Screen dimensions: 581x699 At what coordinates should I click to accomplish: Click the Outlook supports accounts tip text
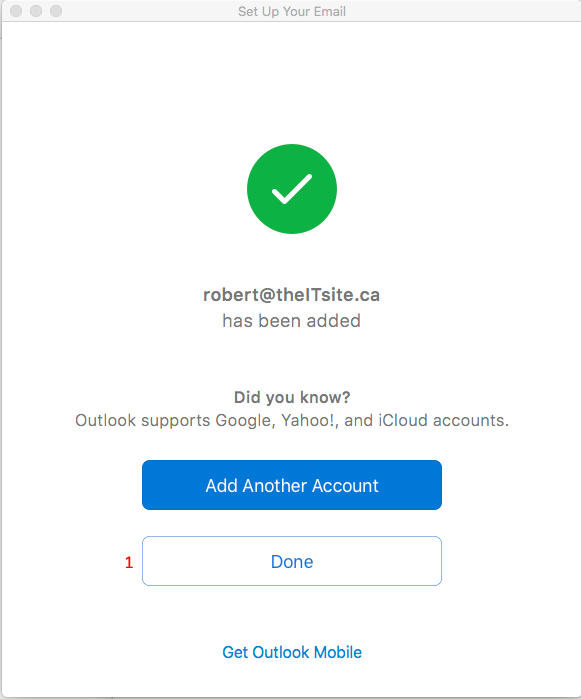click(x=292, y=420)
